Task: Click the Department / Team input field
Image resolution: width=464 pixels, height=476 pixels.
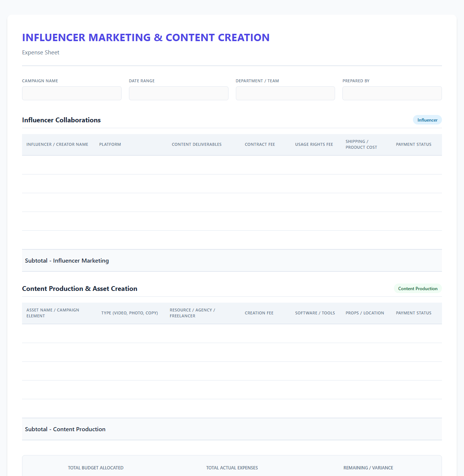Action: (285, 93)
